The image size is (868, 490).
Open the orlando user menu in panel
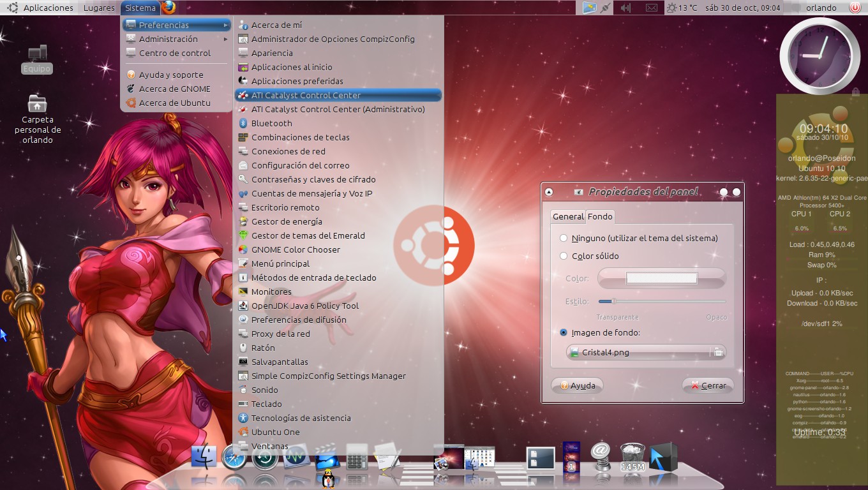(821, 8)
